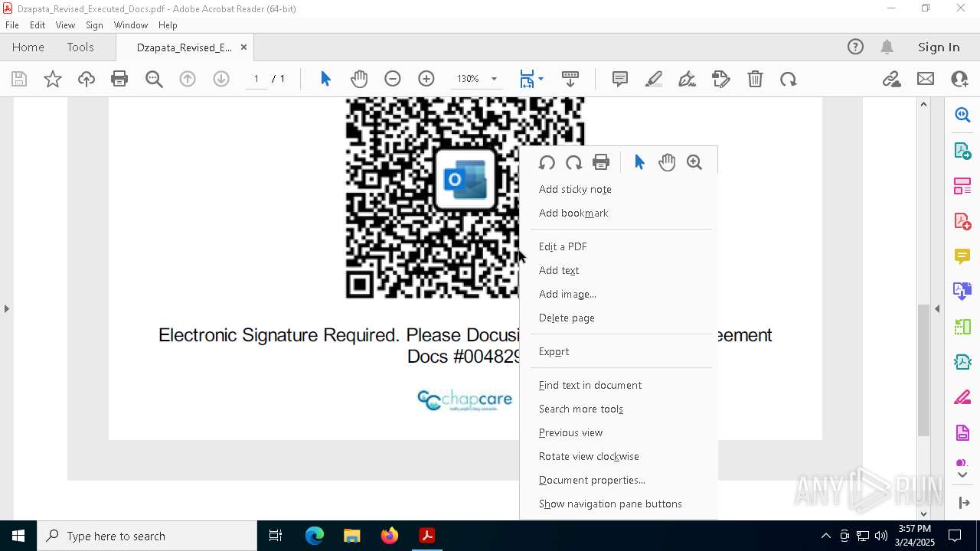The image size is (980, 551).
Task: Add a comment with sticky note icon
Action: [620, 79]
